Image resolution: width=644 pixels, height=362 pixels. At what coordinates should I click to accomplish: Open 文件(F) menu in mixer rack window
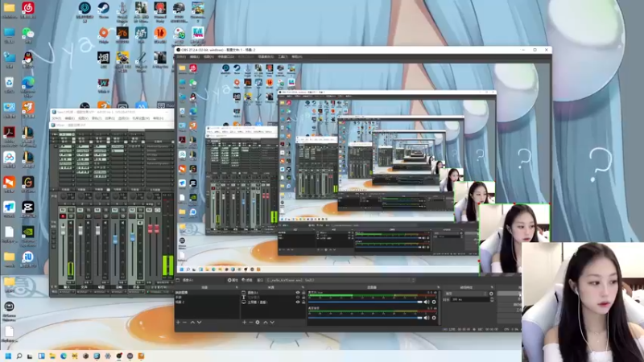[x=56, y=118]
